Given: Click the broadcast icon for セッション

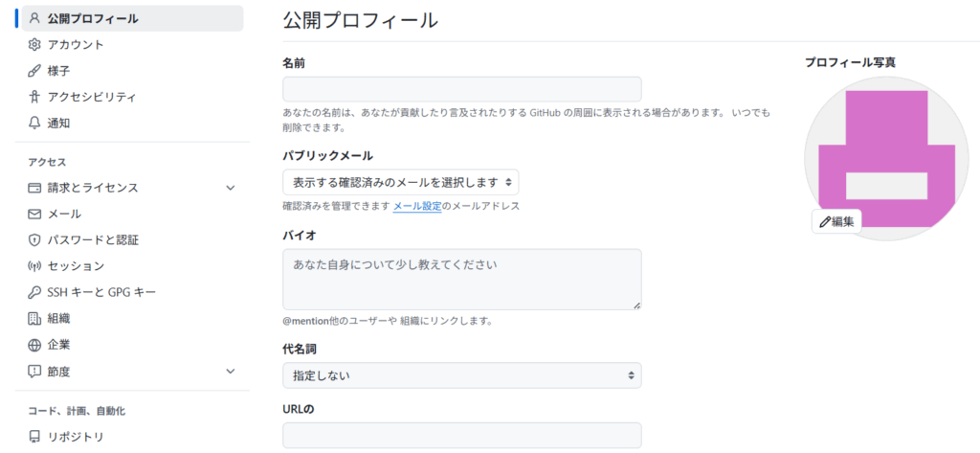Looking at the screenshot, I should click(x=34, y=266).
